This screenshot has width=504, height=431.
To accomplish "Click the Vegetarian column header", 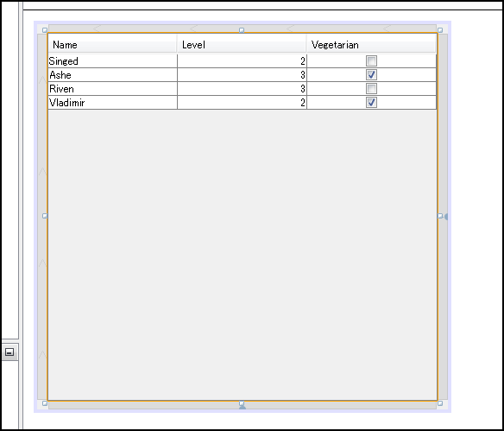I will (371, 44).
